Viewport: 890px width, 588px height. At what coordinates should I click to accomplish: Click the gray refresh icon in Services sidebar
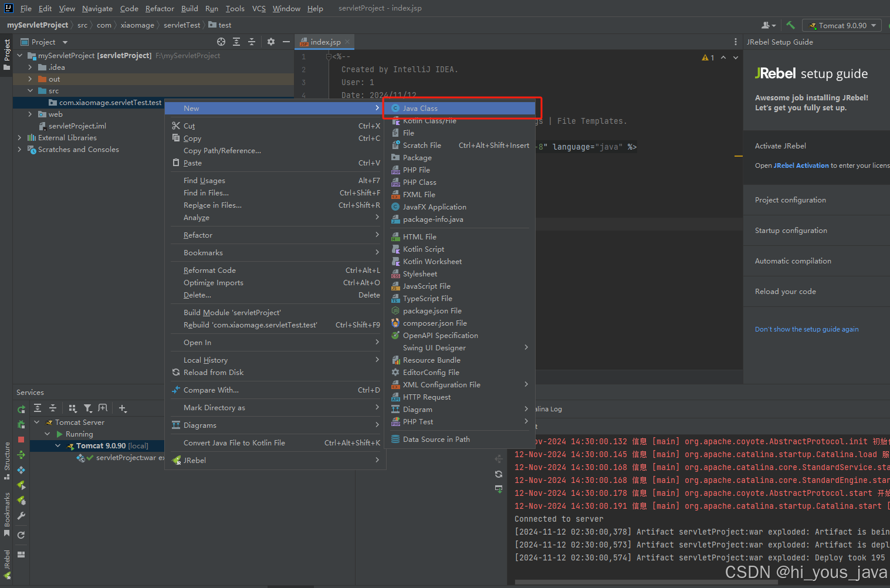tap(21, 535)
